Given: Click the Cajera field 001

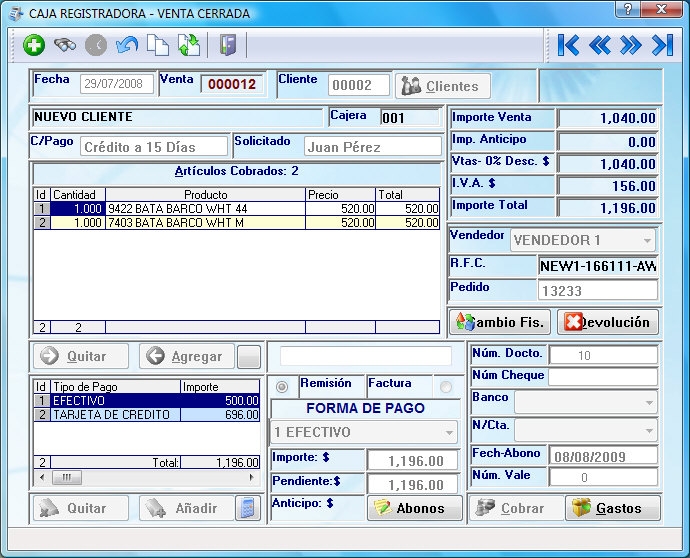Looking at the screenshot, I should point(410,118).
